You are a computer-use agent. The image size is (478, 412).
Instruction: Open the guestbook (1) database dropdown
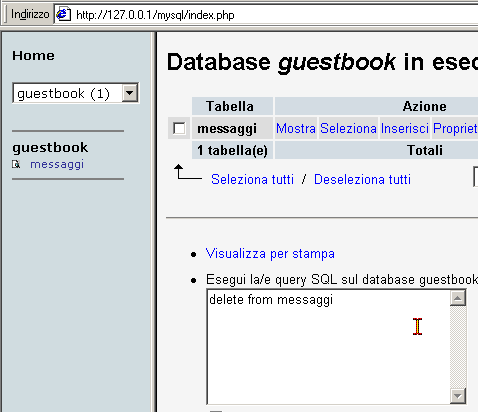[76, 93]
